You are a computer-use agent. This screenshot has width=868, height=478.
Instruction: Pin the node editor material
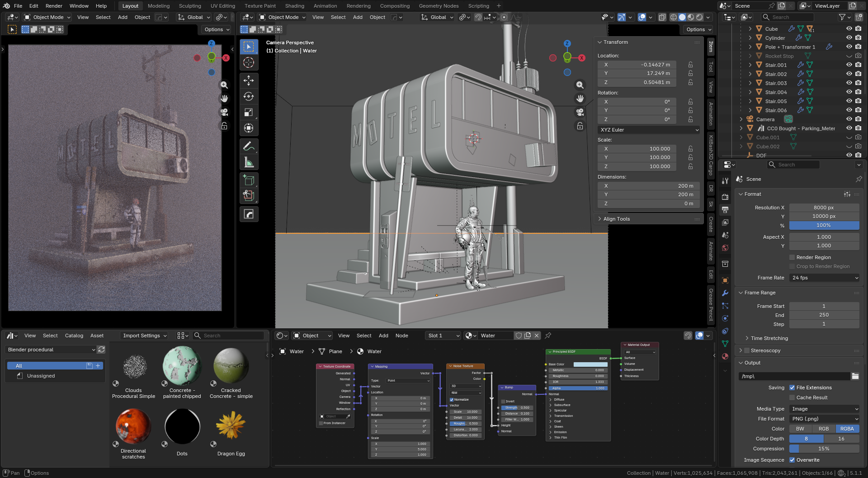(x=548, y=336)
